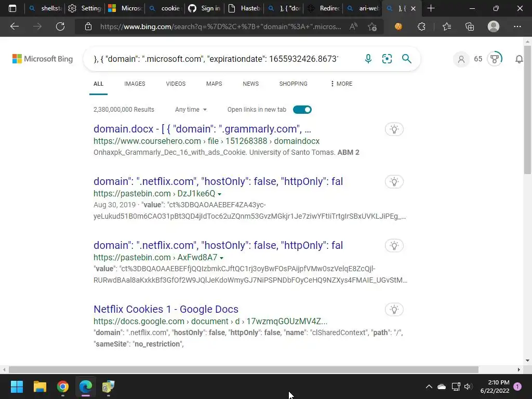Image resolution: width=532 pixels, height=399 pixels.
Task: Open Edge Settings and more menu
Action: [517, 26]
